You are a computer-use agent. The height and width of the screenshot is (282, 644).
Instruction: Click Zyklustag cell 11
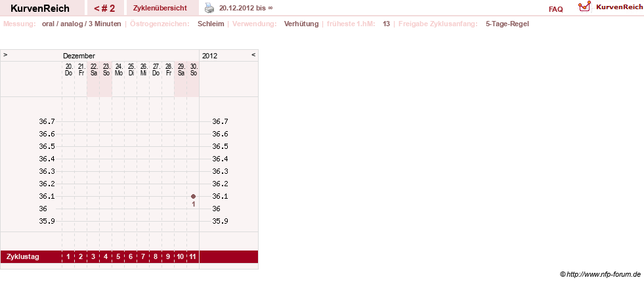pos(193,257)
